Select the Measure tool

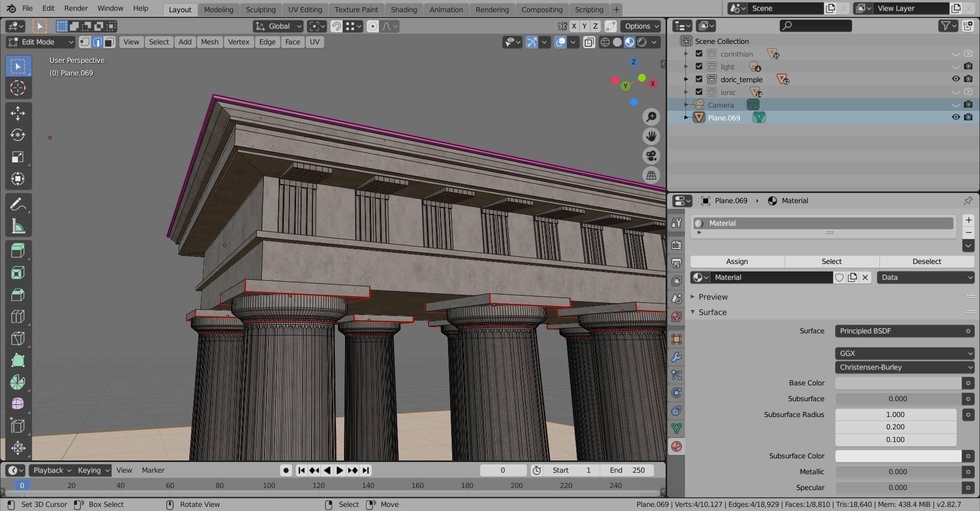pyautogui.click(x=18, y=227)
